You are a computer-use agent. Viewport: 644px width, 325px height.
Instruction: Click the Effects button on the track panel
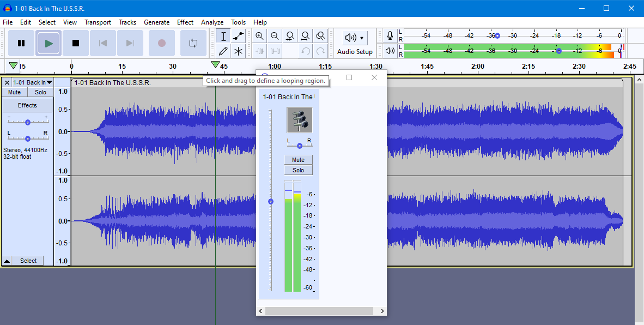point(27,105)
